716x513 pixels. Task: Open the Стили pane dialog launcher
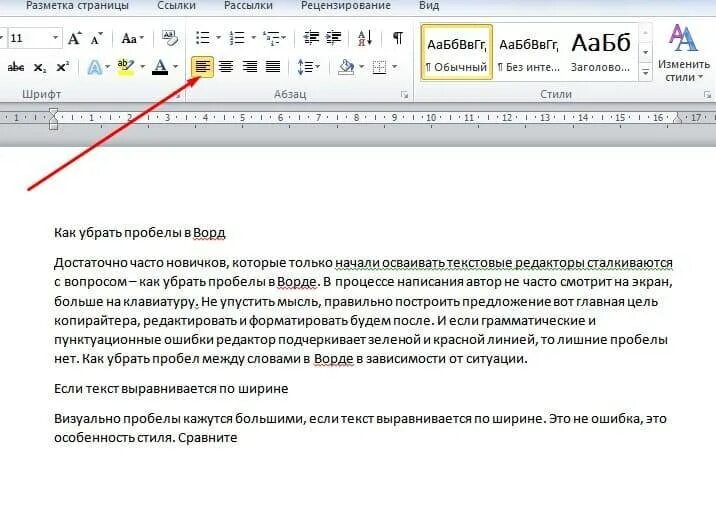tap(707, 95)
